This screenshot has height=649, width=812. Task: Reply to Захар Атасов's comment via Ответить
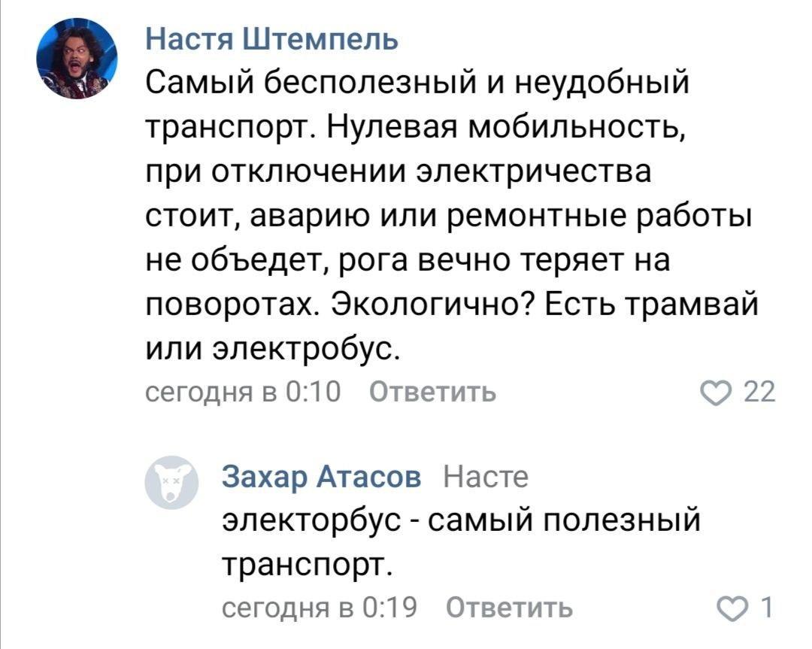click(x=510, y=608)
